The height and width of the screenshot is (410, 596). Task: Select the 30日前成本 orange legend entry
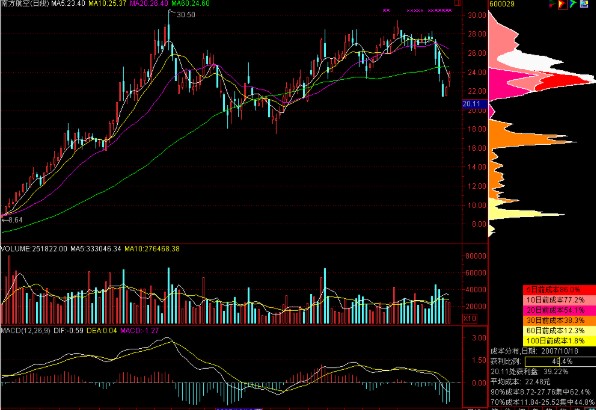point(559,320)
